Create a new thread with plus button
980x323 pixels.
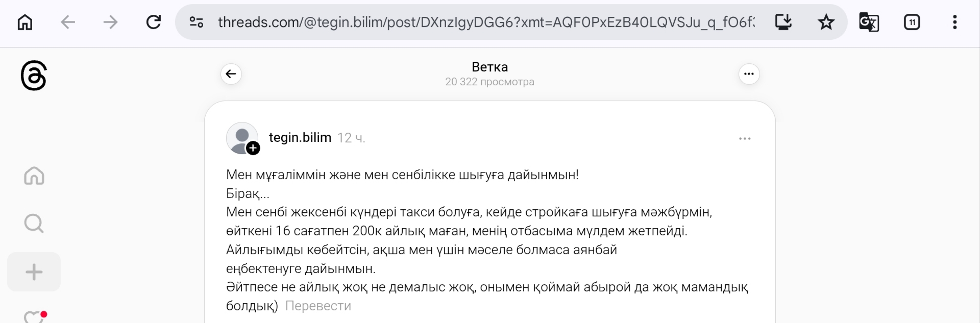(x=34, y=272)
